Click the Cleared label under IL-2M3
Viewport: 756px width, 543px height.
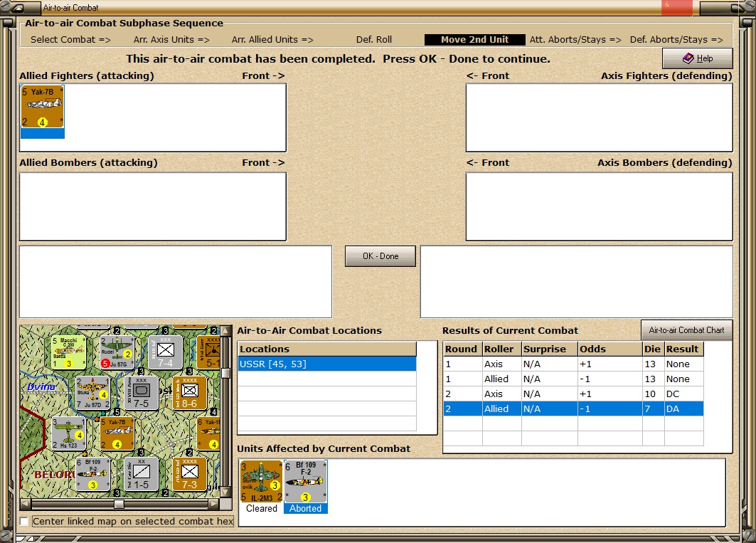pos(262,508)
